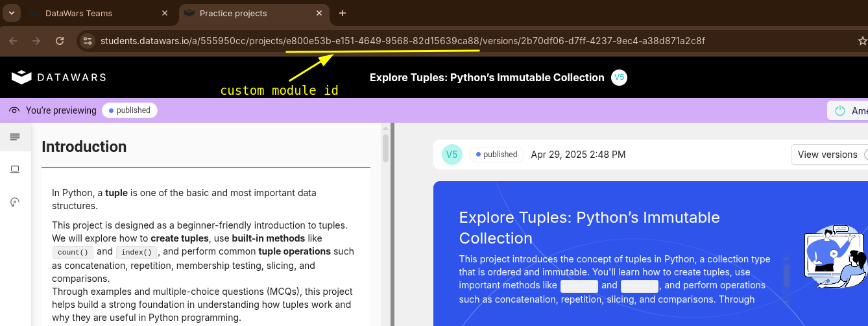Click the V5 version circle in version card
The image size is (868, 326).
452,155
